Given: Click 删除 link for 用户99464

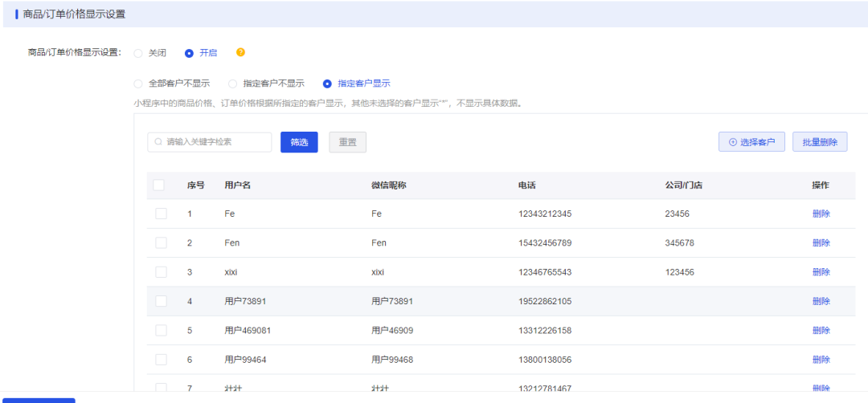Looking at the screenshot, I should click(x=821, y=360).
